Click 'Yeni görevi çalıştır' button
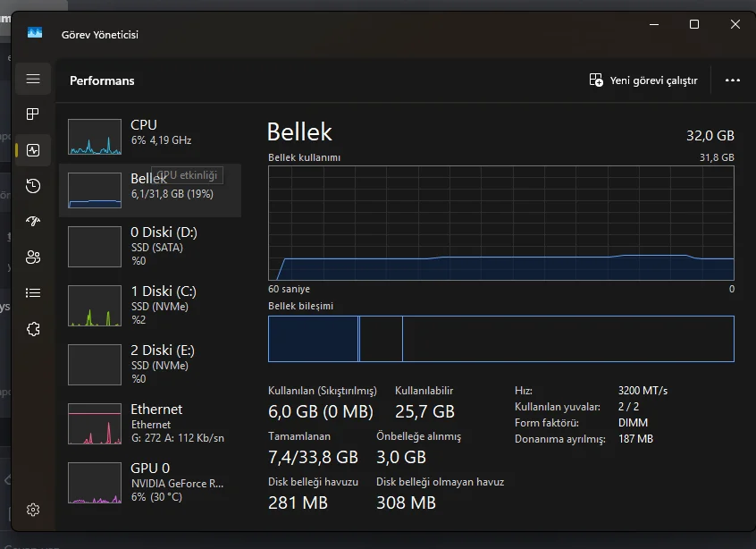Screen dimensions: 756x549 point(643,80)
